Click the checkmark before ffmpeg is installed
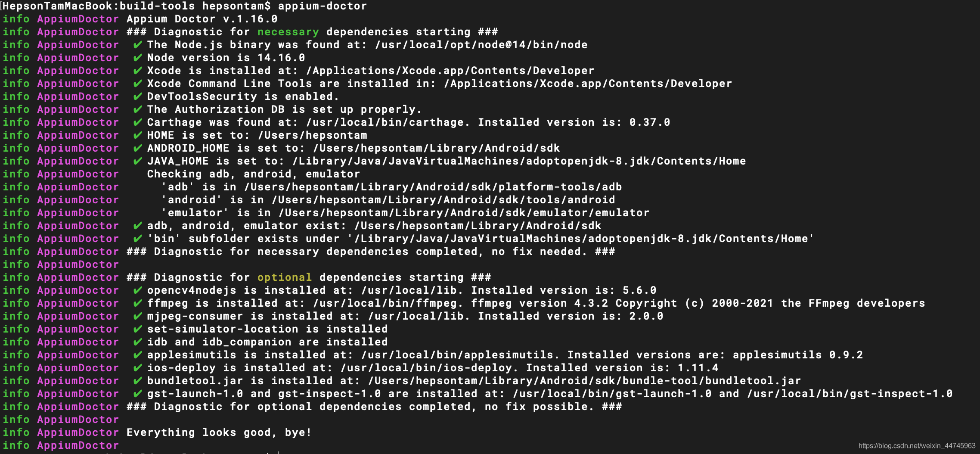The width and height of the screenshot is (980, 454). click(137, 303)
